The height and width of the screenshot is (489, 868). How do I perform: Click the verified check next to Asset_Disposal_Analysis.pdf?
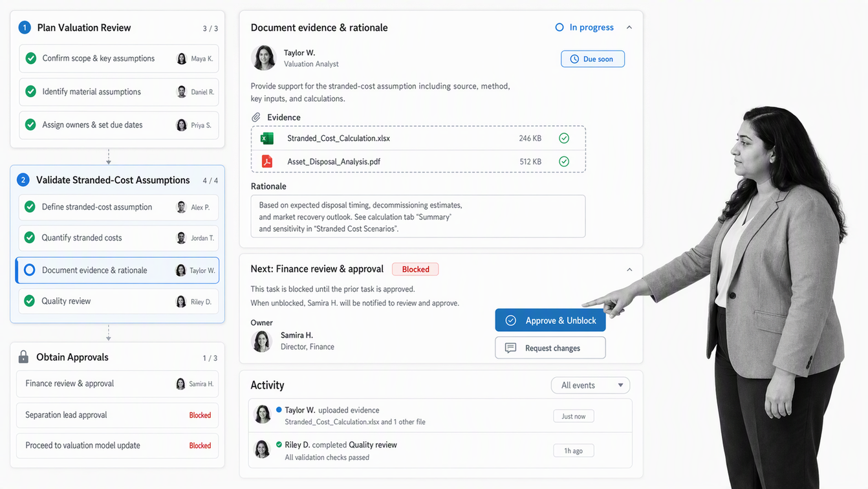(564, 162)
